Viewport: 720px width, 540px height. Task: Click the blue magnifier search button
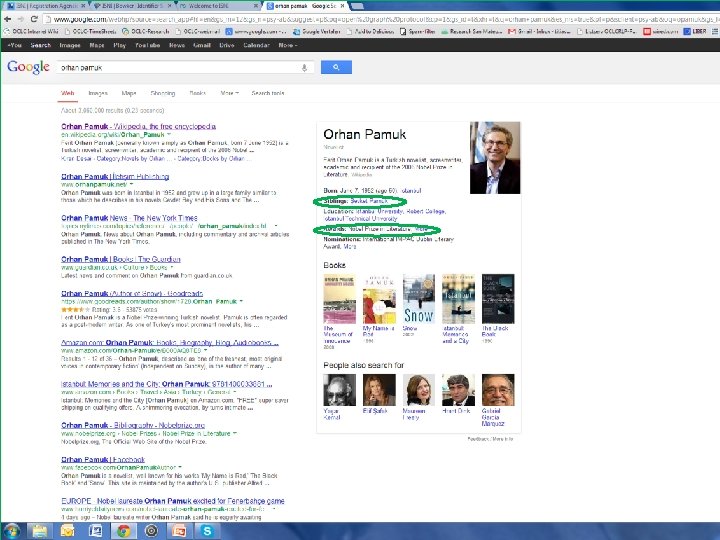pyautogui.click(x=336, y=67)
